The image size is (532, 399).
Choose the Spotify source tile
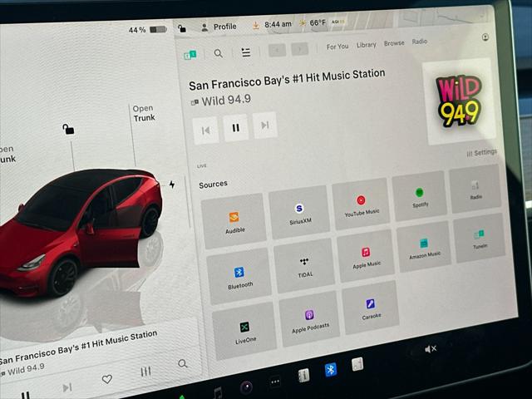(419, 196)
